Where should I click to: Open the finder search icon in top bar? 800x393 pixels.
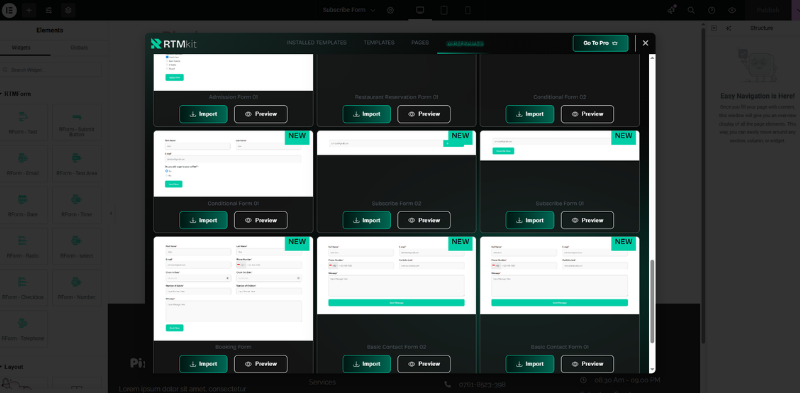click(x=691, y=10)
